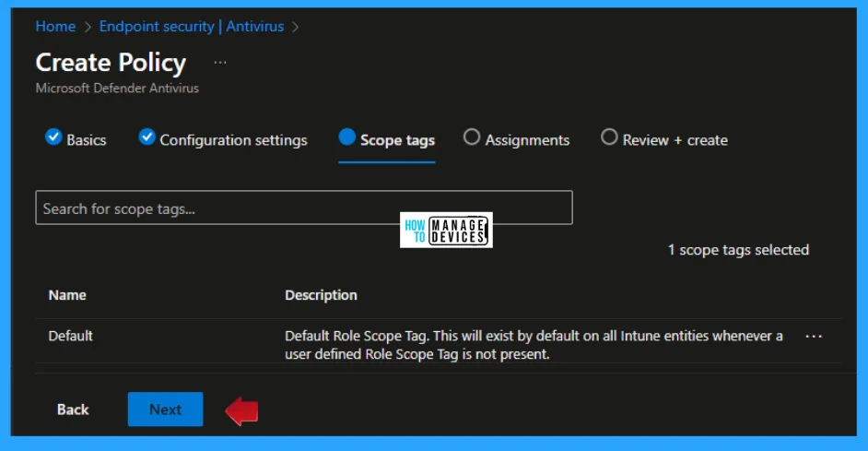Click the 1 scope tags selected label
Viewport: 868px width, 451px height.
tap(738, 250)
